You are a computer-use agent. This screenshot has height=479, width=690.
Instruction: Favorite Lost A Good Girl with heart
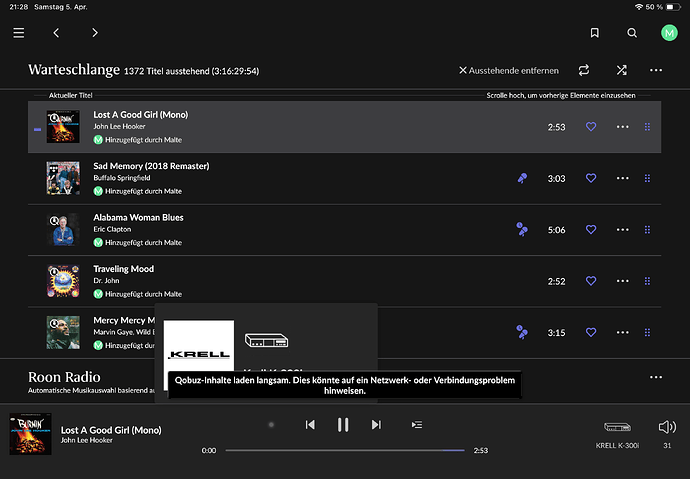591,127
